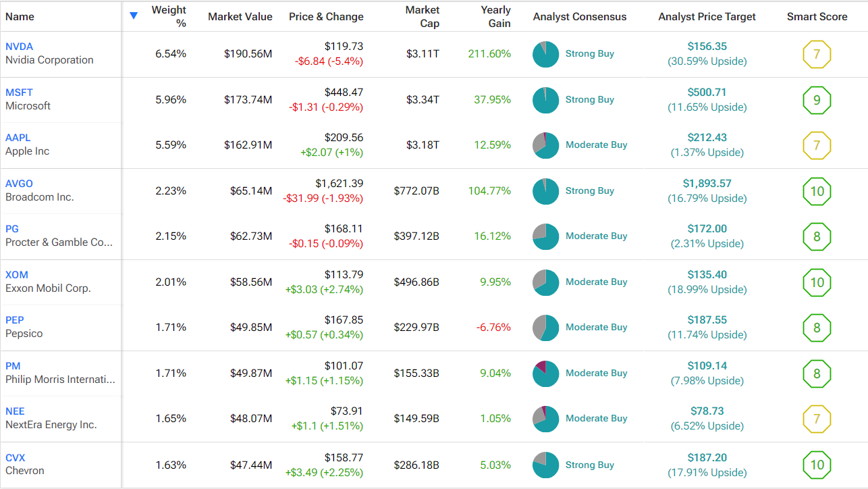Sort by Smart Score column header
Screen dimensions: 868x489
coord(817,16)
